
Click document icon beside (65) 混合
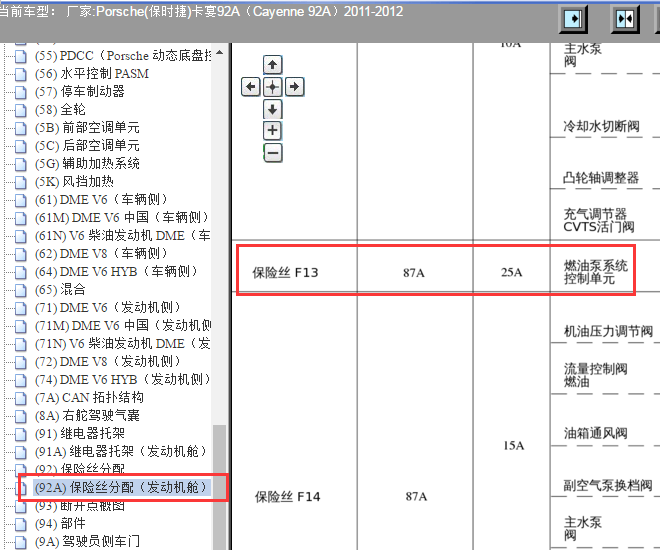[x=20, y=290]
